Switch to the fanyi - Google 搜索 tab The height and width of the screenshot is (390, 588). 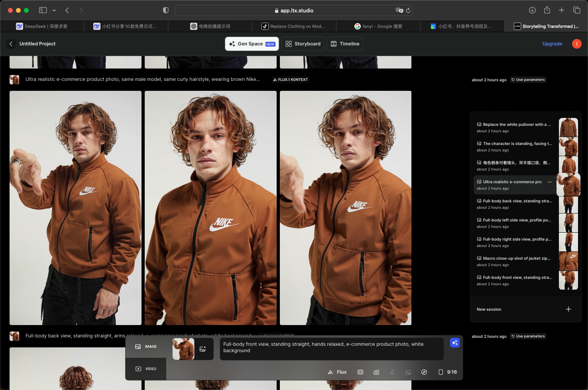[378, 26]
